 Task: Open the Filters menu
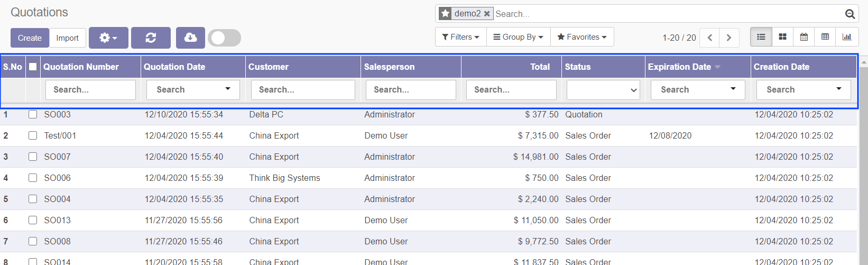tap(460, 37)
